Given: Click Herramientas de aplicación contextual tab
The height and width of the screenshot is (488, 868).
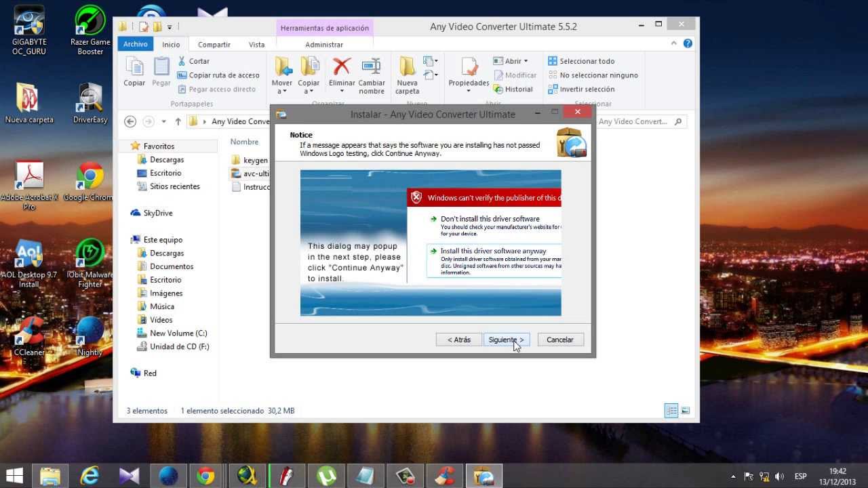Looking at the screenshot, I should click(325, 28).
